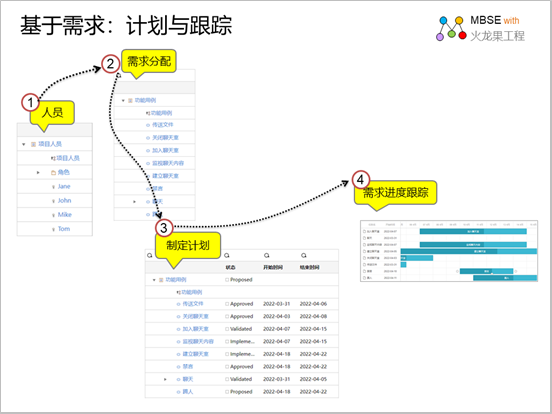Tick the checkbox next to Approved in the 禁言 row

(227, 366)
